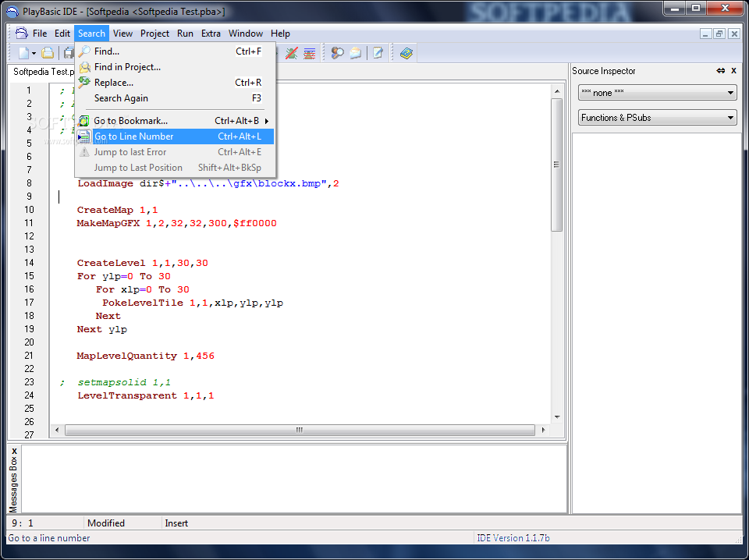Click the icon beside Replace...
Image resolution: width=749 pixels, height=560 pixels.
coord(84,82)
